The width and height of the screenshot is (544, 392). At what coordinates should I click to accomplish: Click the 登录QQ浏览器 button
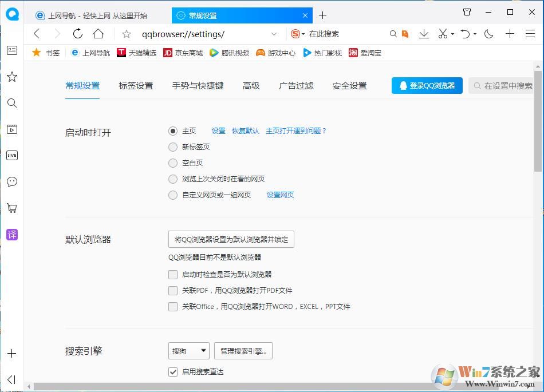(427, 86)
